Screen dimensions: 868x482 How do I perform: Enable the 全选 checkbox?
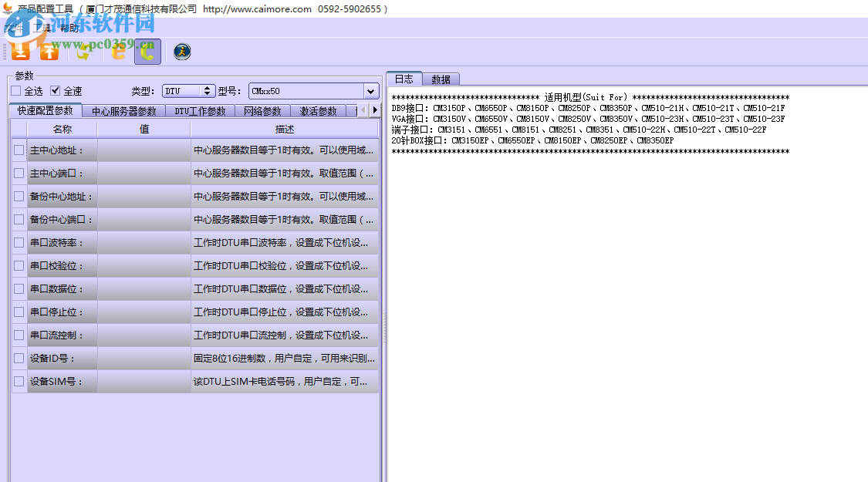click(x=15, y=90)
